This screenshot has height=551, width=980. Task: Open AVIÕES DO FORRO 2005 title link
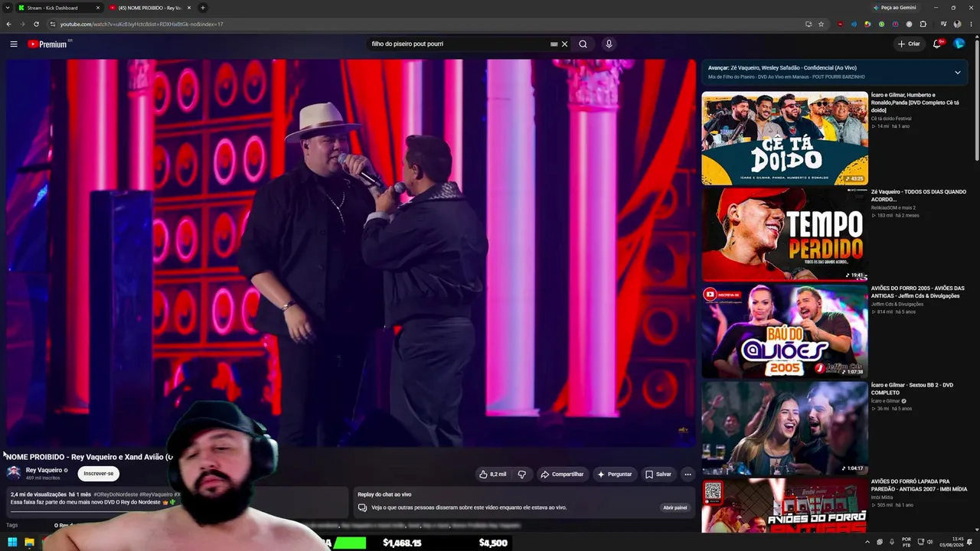click(918, 292)
